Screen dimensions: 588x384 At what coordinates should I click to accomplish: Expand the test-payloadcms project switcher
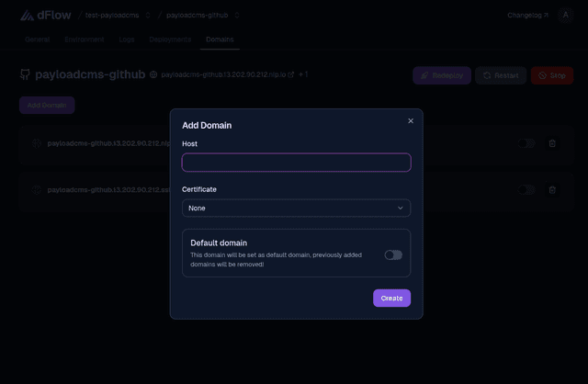148,15
